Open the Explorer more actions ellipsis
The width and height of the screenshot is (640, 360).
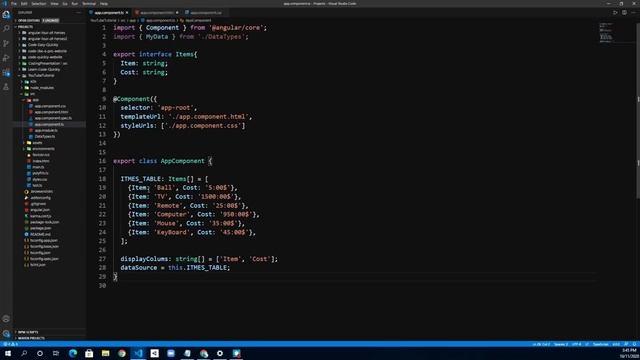click(78, 13)
